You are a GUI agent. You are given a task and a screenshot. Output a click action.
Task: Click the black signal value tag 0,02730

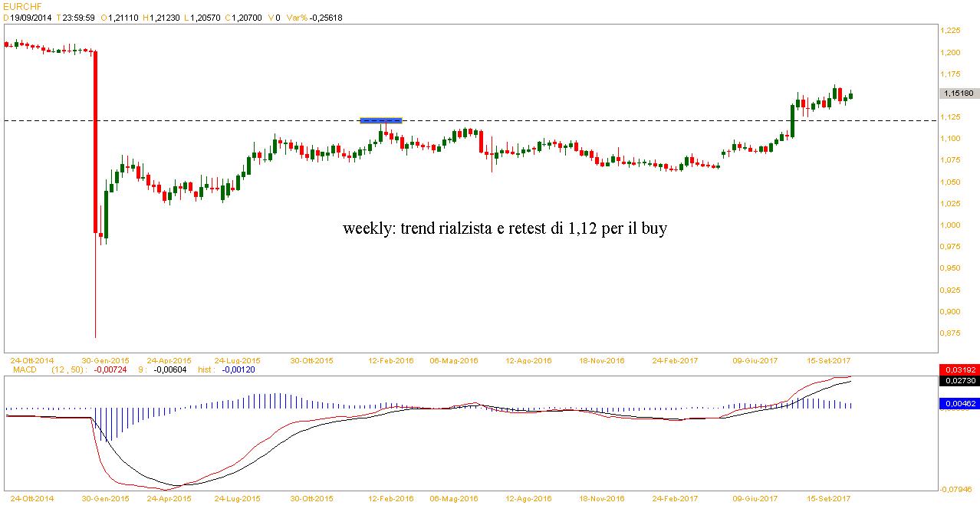pos(959,380)
